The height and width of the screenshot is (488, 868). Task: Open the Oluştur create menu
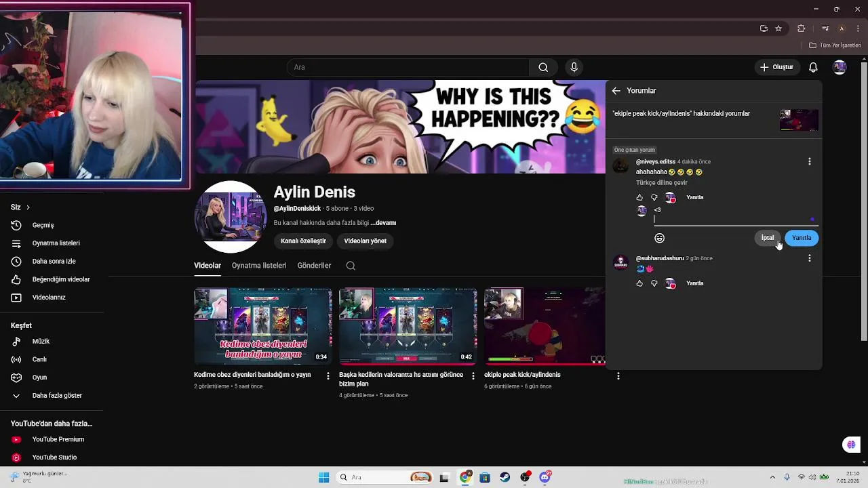tap(777, 67)
